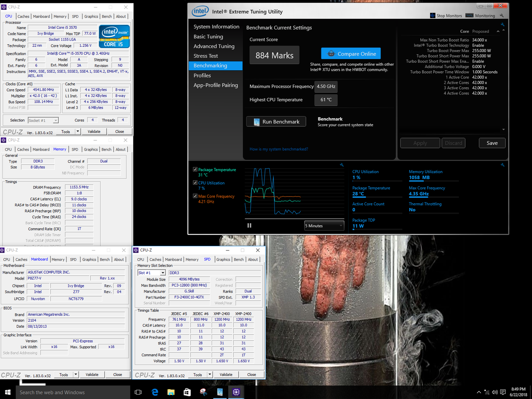Screen dimensions: 532x399
Task: Click Close button in SPD CPU-Z window
Action: tap(252, 375)
